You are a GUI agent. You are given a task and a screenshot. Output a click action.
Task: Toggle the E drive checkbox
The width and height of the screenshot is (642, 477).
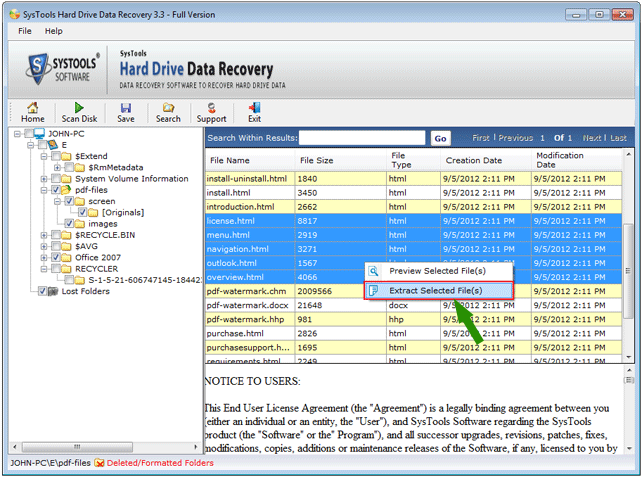[42, 145]
